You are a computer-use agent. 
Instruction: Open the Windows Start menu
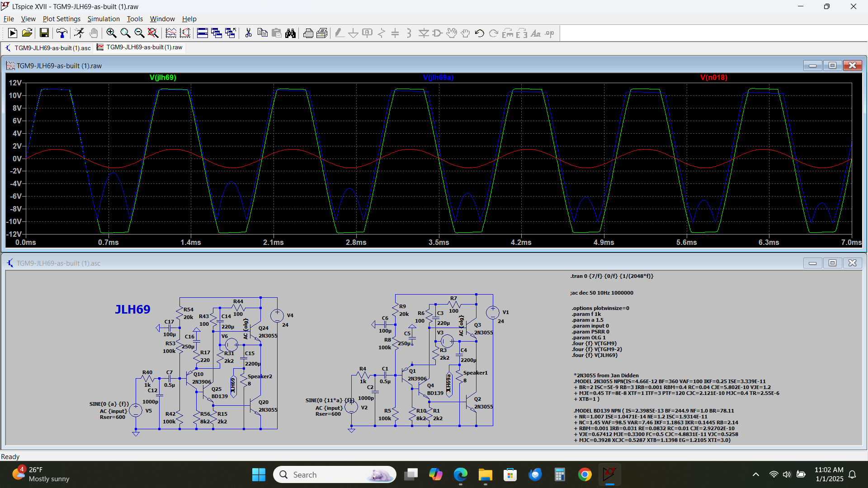[x=259, y=474]
